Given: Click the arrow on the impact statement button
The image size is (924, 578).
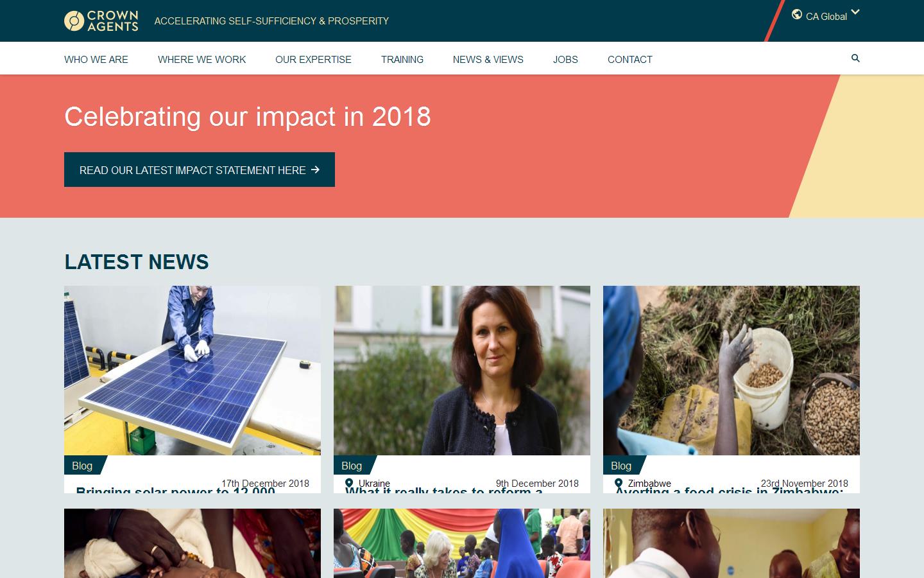Looking at the screenshot, I should [x=315, y=170].
